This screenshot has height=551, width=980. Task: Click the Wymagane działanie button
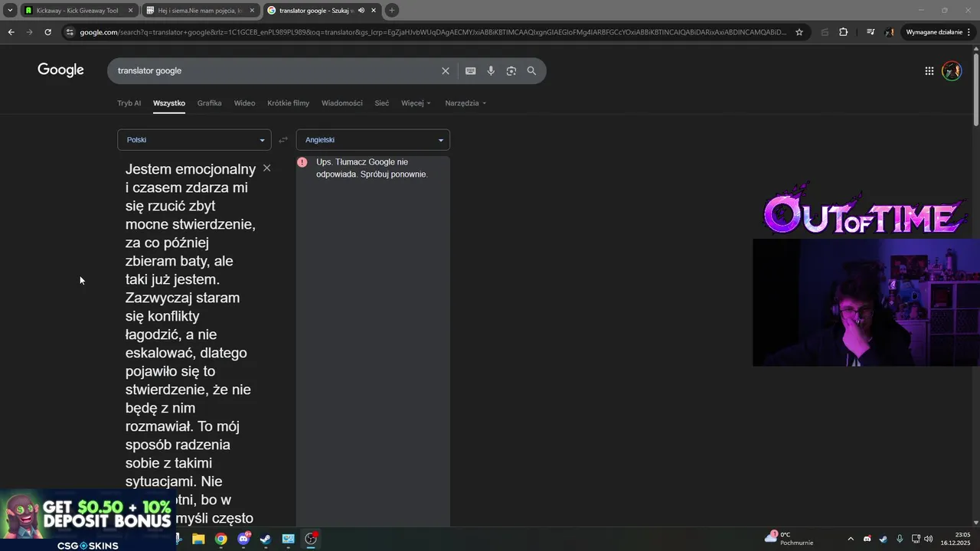937,32
